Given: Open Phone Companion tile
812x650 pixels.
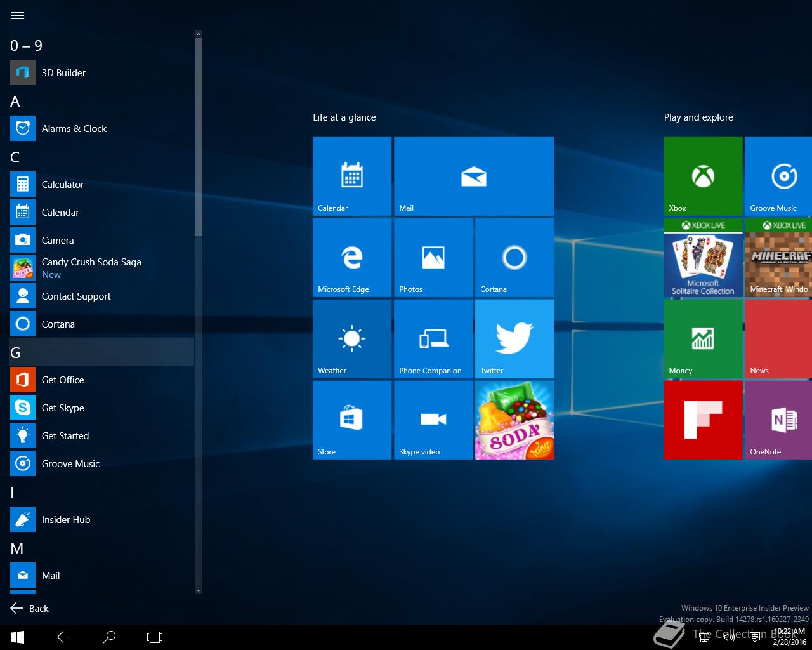Looking at the screenshot, I should coord(433,339).
